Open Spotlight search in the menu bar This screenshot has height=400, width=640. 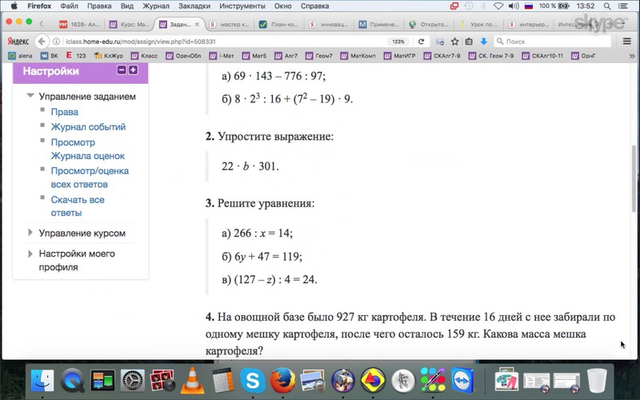(607, 6)
